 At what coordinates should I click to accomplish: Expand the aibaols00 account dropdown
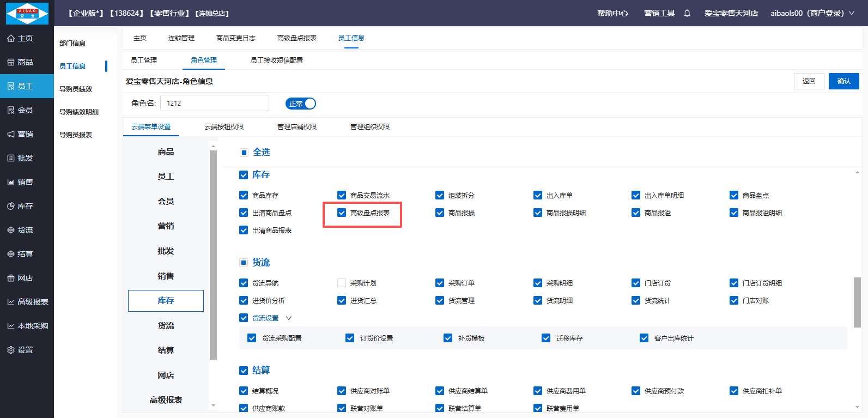851,13
